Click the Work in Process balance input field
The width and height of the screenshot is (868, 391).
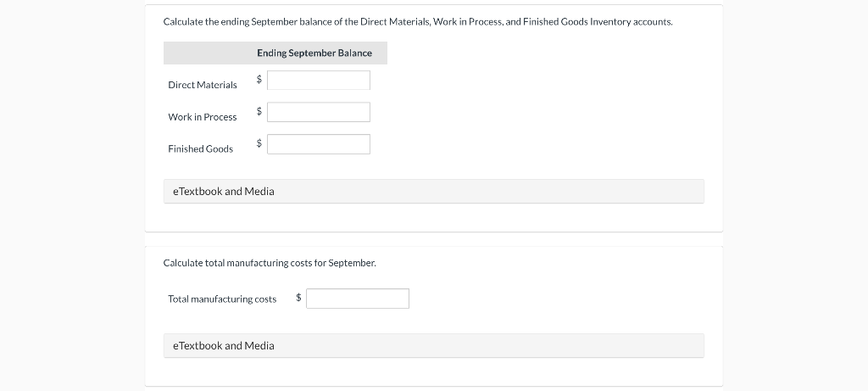319,112
